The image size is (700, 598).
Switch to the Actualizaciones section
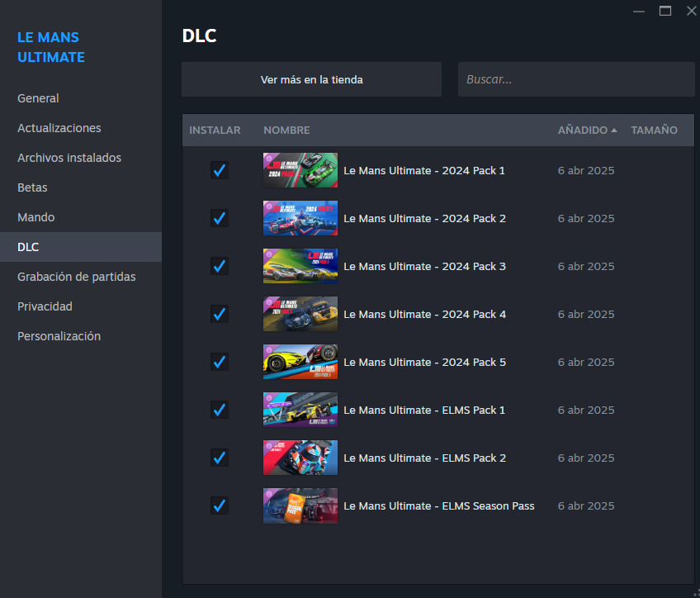59,128
